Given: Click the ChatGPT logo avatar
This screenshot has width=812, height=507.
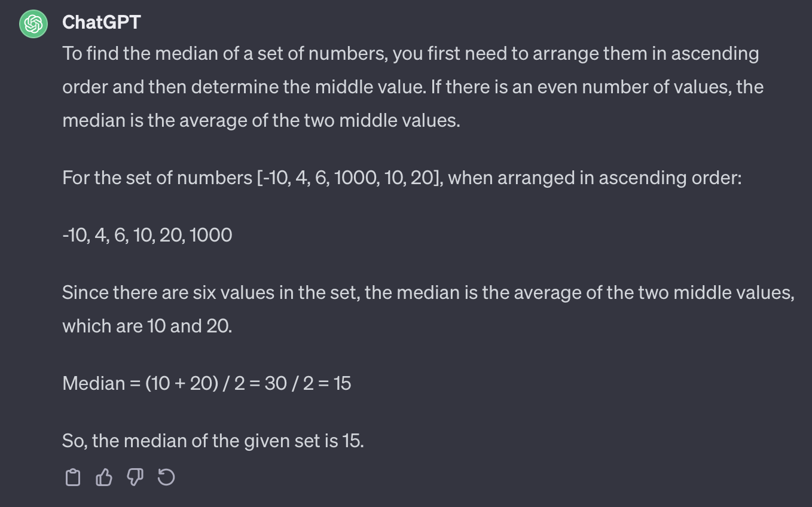Looking at the screenshot, I should 33,23.
